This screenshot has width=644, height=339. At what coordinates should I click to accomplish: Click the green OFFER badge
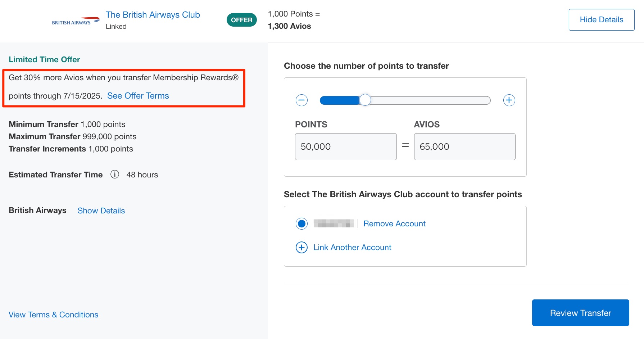[242, 20]
